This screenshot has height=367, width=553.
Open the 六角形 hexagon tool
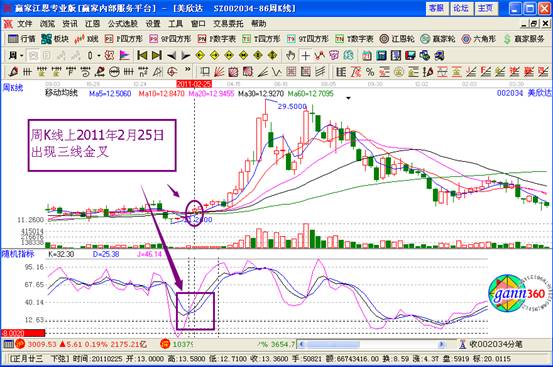pyautogui.click(x=479, y=39)
